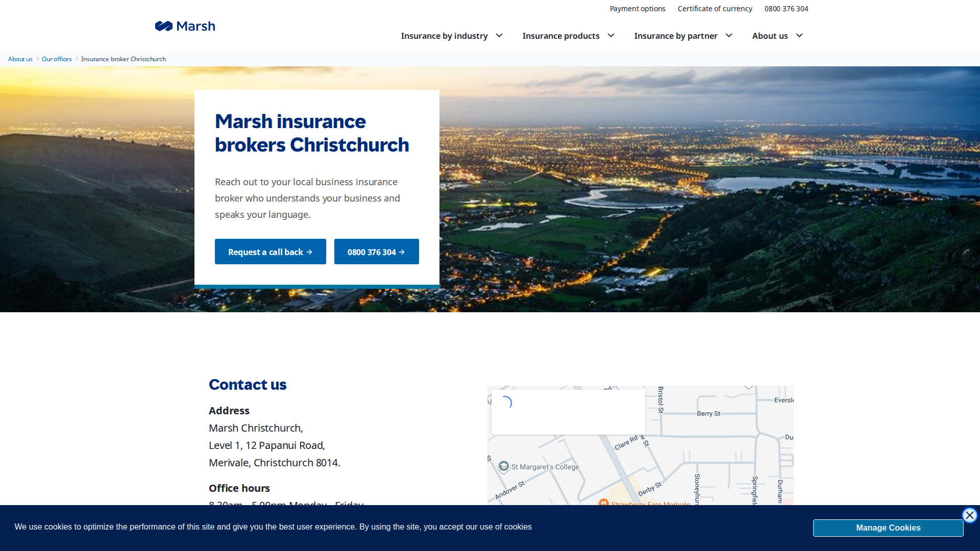Click Berry St label on map

tap(708, 414)
